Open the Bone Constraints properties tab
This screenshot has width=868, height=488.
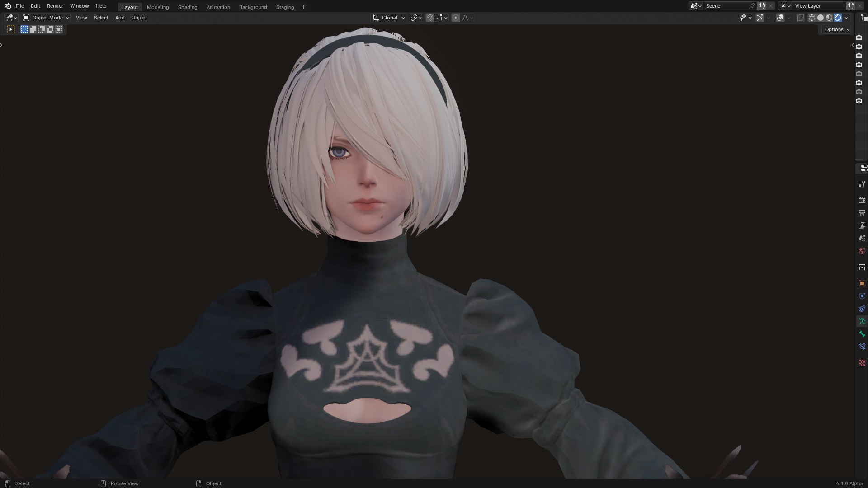tap(862, 347)
